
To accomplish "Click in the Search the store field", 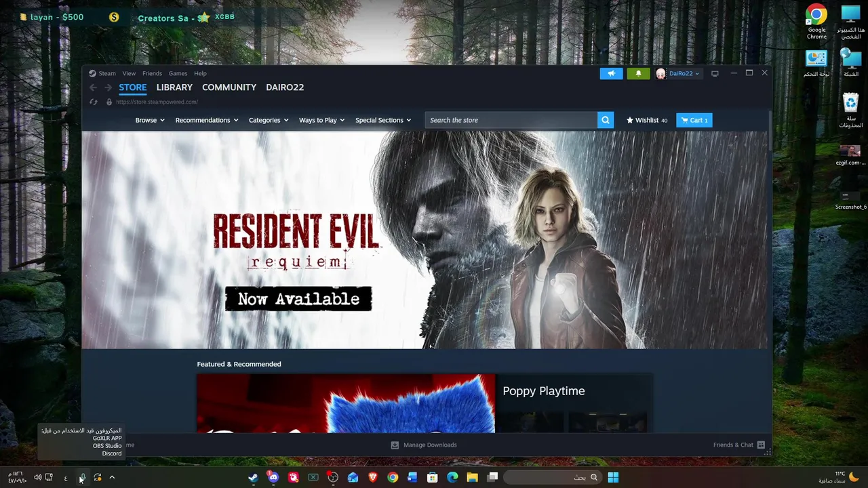I will [x=511, y=120].
